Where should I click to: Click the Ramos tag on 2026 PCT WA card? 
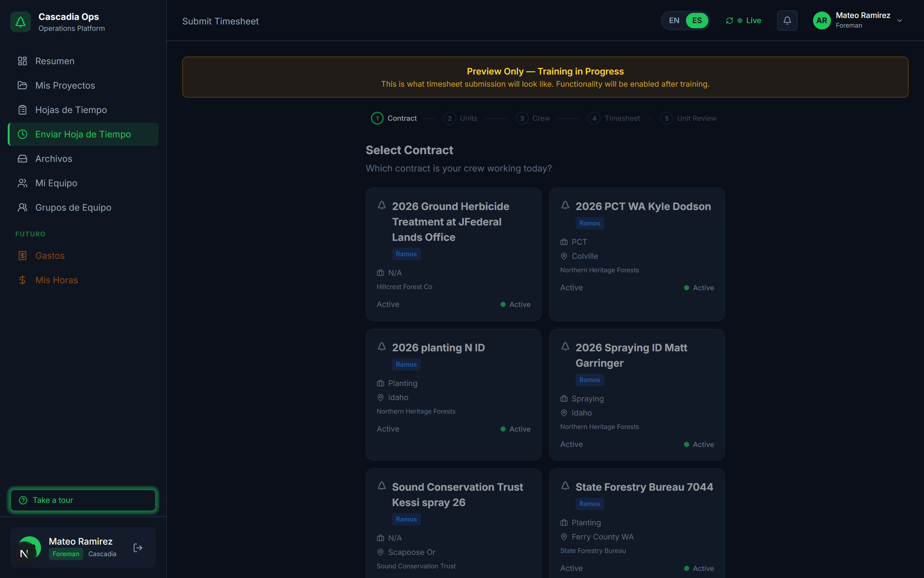click(589, 223)
